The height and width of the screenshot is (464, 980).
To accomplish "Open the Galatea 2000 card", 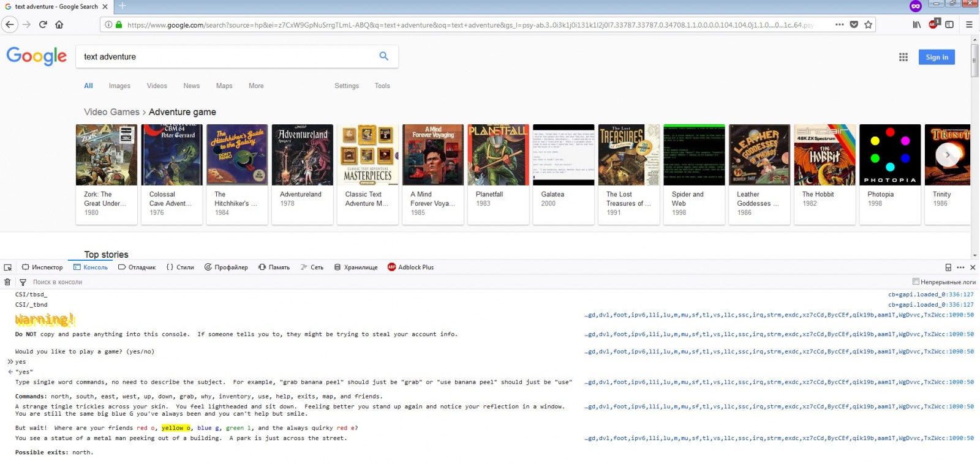I will pyautogui.click(x=563, y=174).
